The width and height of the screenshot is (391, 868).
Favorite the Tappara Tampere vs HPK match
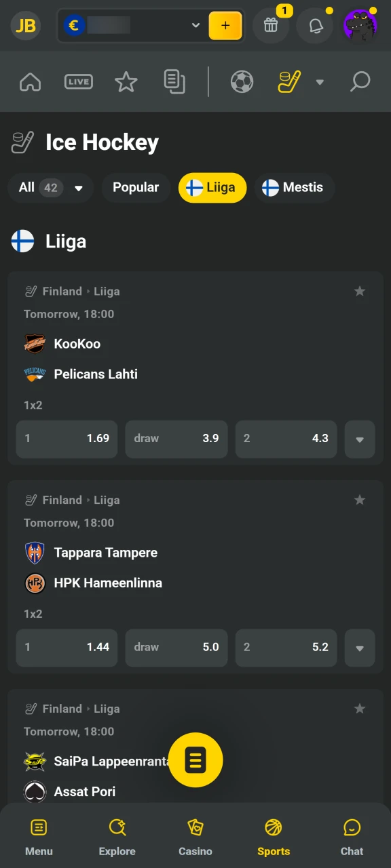tap(360, 500)
